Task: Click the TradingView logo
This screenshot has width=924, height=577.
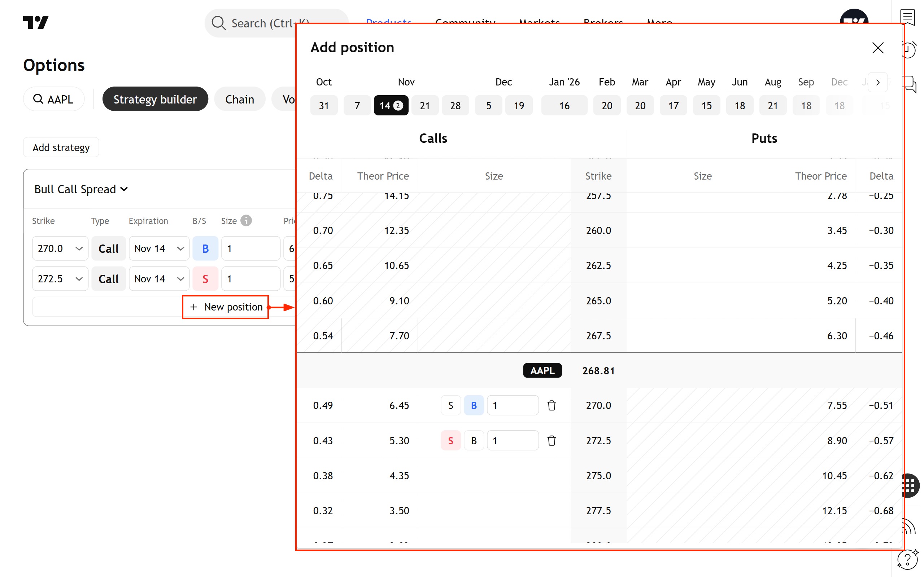Action: pyautogui.click(x=35, y=22)
